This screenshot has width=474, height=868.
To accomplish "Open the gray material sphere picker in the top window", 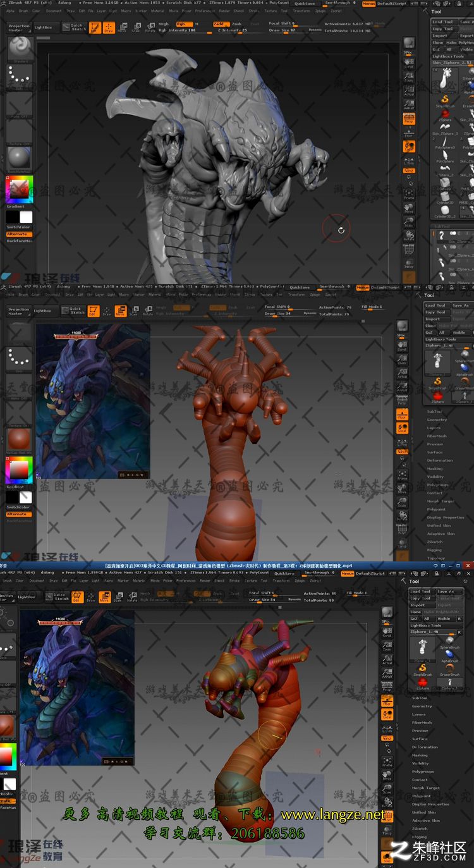I will click(x=20, y=158).
